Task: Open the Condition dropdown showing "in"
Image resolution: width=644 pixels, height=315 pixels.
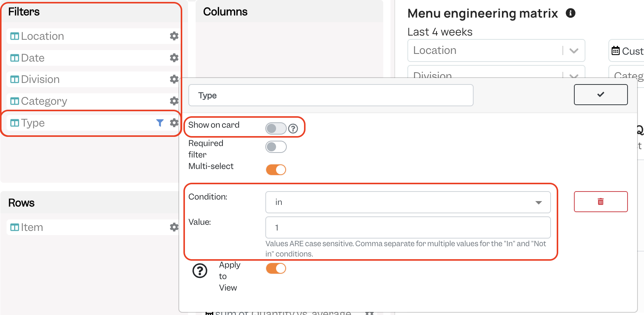Action: coord(408,202)
